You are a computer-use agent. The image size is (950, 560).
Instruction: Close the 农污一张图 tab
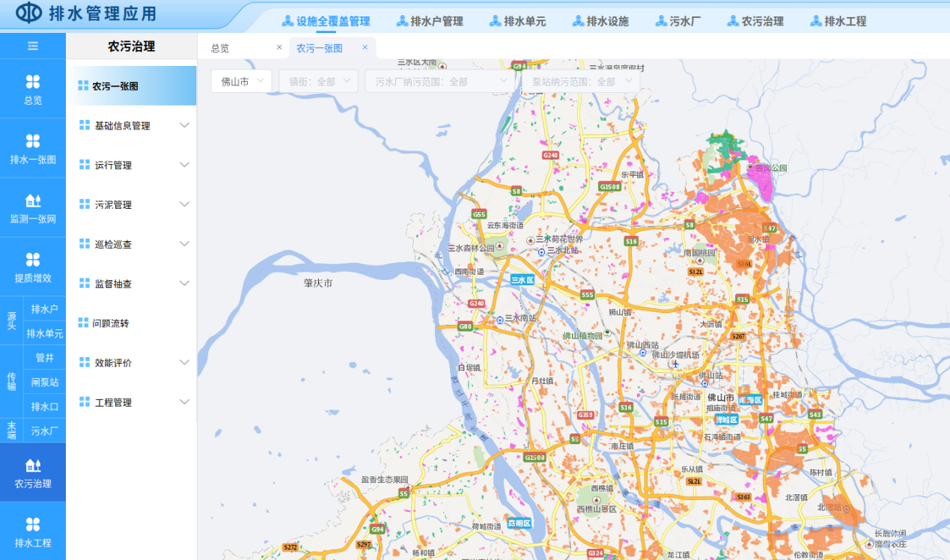coord(365,47)
